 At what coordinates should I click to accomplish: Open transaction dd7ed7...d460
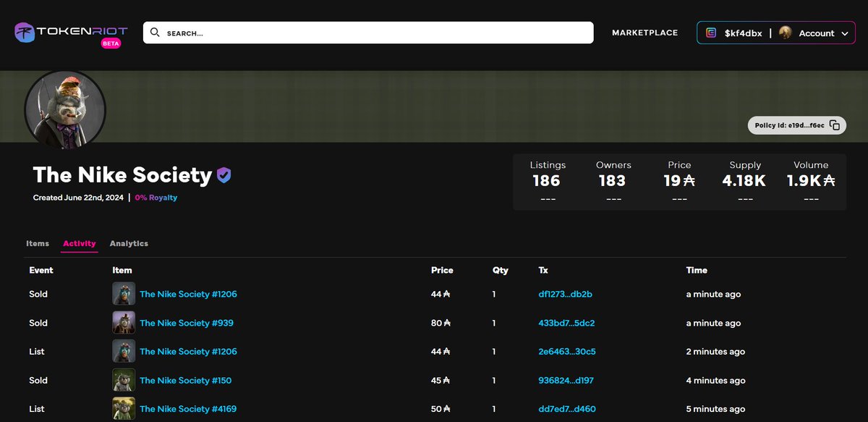click(x=567, y=409)
